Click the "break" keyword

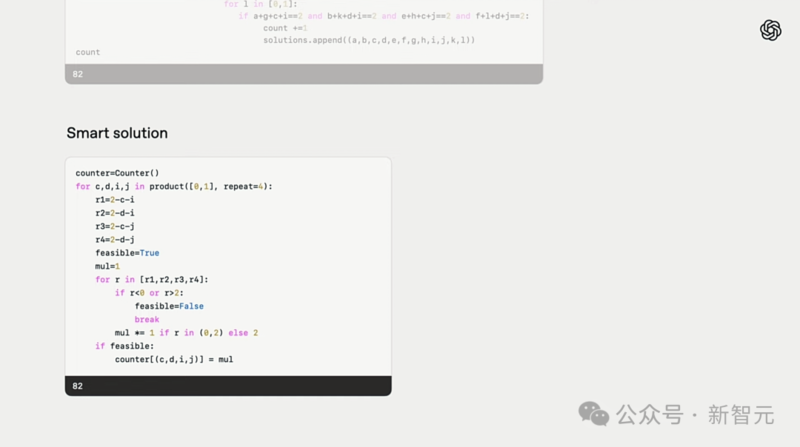pos(147,319)
